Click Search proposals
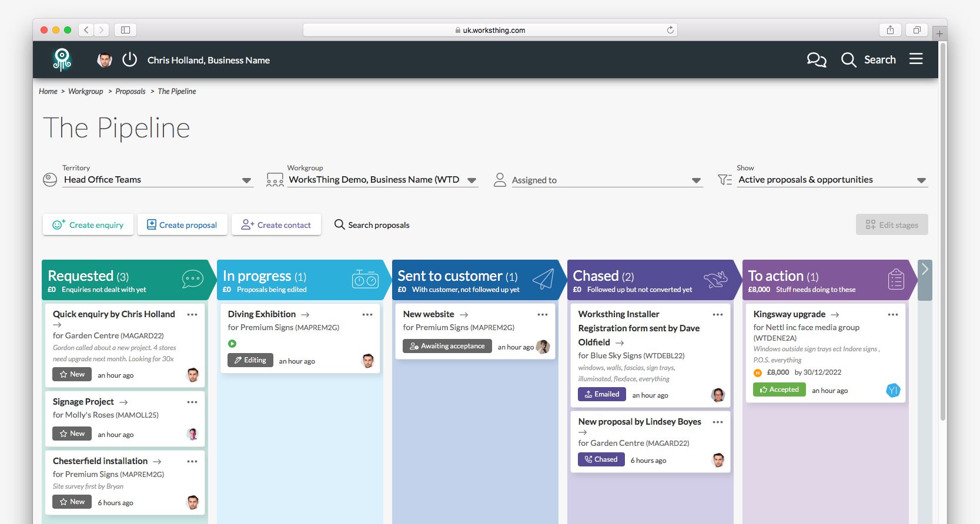980x524 pixels. [x=372, y=225]
